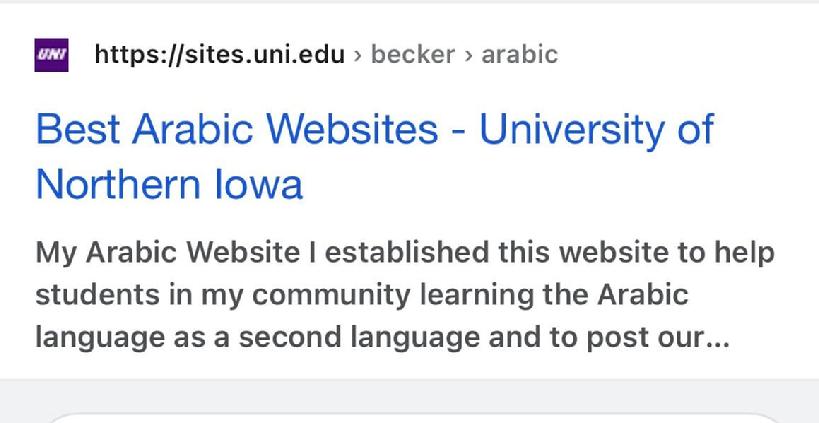Click 'language as a second language' line

pyautogui.click(x=258, y=337)
